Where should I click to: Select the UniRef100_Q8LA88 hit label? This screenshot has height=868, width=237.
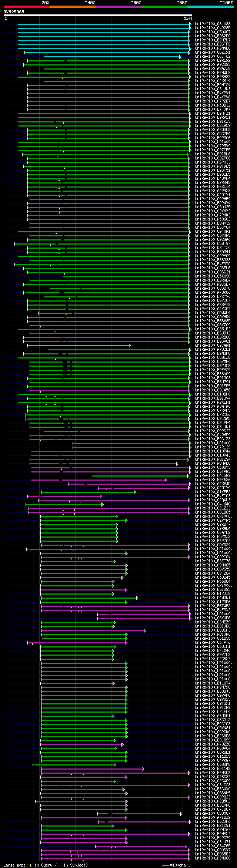pyautogui.click(x=213, y=24)
